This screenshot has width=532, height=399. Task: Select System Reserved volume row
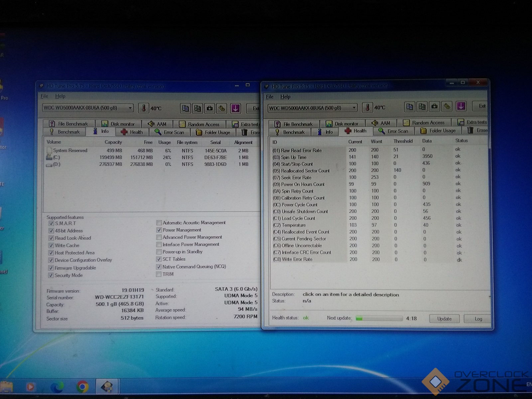click(x=151, y=151)
